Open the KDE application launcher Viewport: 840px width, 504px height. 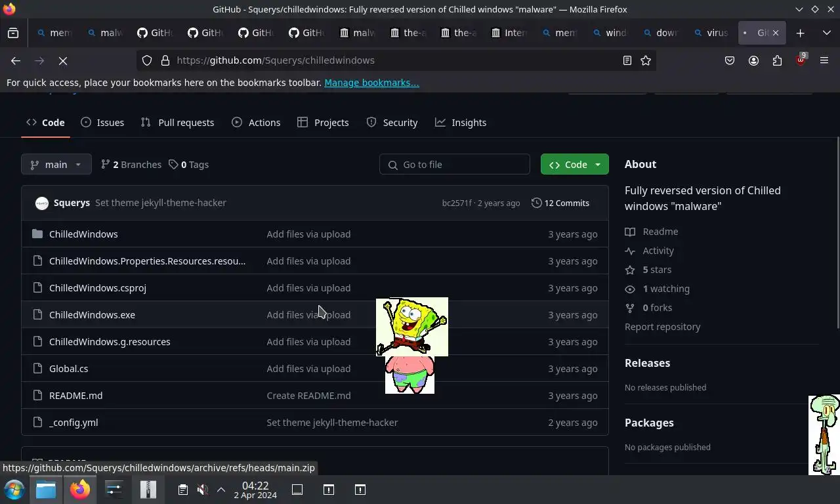(14, 490)
